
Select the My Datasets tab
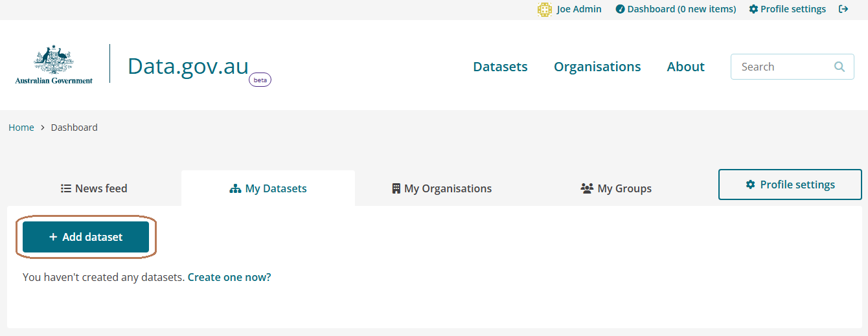[x=268, y=188]
